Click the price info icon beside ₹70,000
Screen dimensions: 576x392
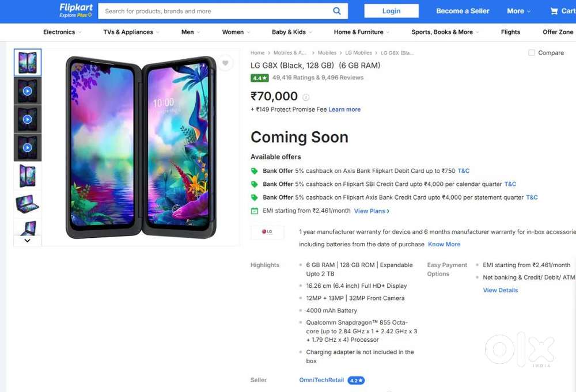click(306, 97)
